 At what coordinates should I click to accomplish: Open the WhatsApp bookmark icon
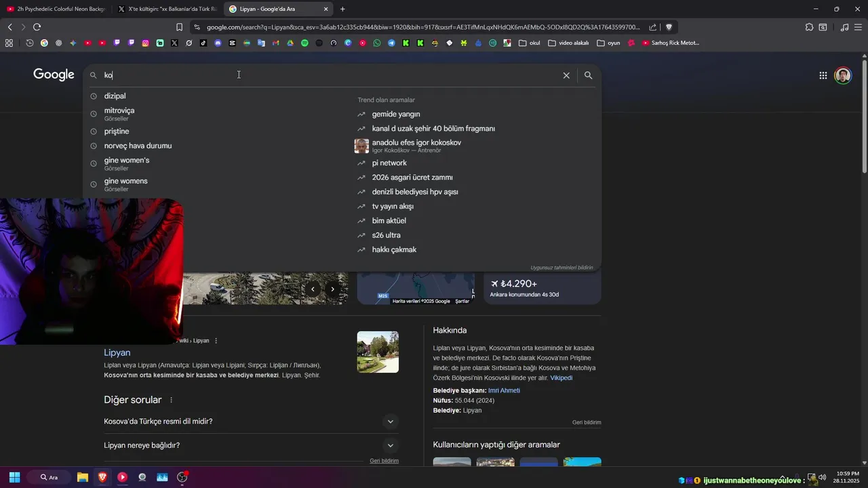pyautogui.click(x=377, y=43)
